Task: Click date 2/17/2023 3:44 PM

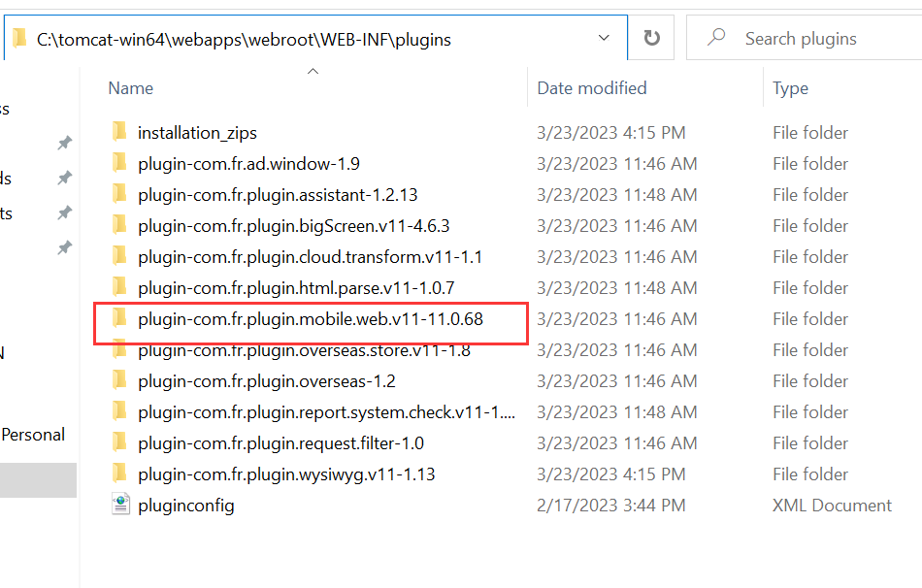Action: tap(610, 506)
